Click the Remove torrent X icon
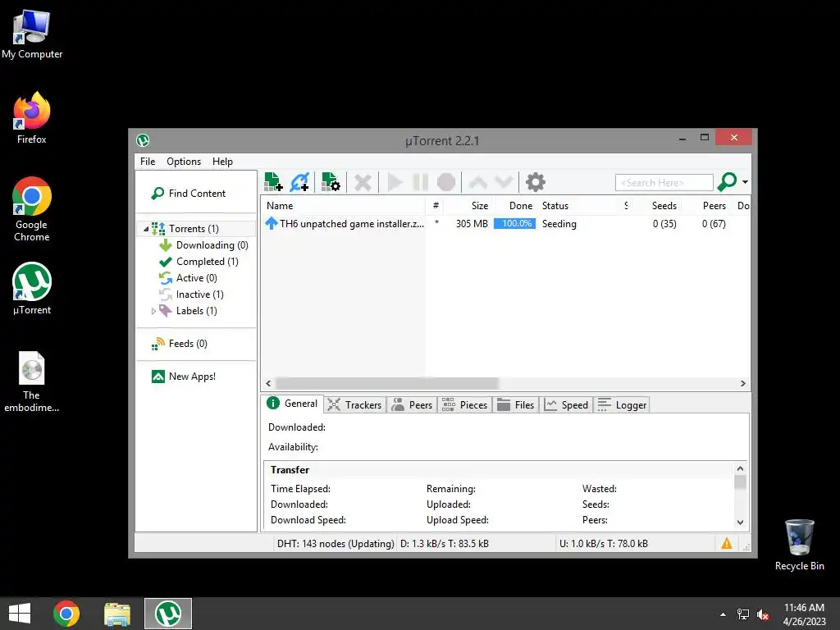The height and width of the screenshot is (630, 840). (363, 183)
